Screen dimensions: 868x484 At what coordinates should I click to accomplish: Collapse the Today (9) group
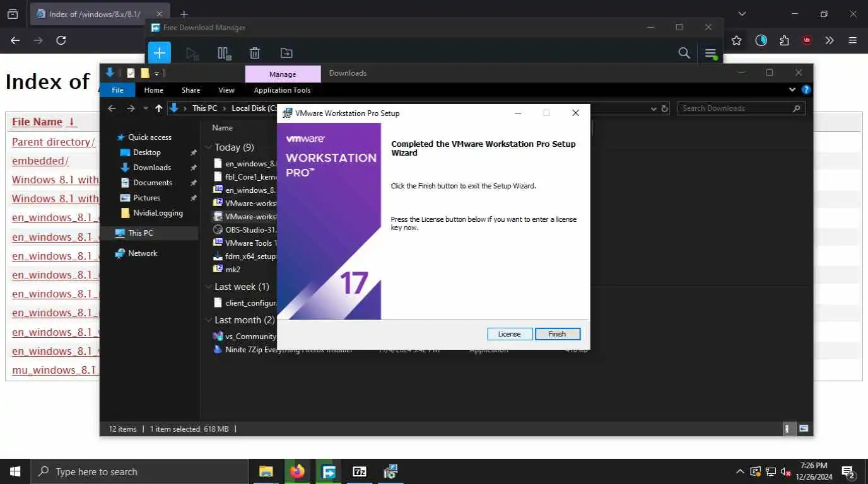[208, 147]
